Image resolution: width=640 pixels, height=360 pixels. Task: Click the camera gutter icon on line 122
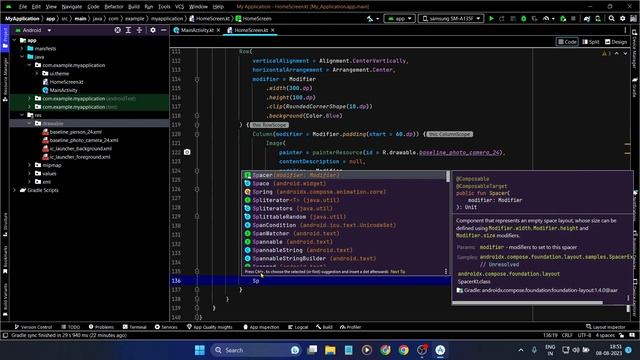click(x=187, y=152)
